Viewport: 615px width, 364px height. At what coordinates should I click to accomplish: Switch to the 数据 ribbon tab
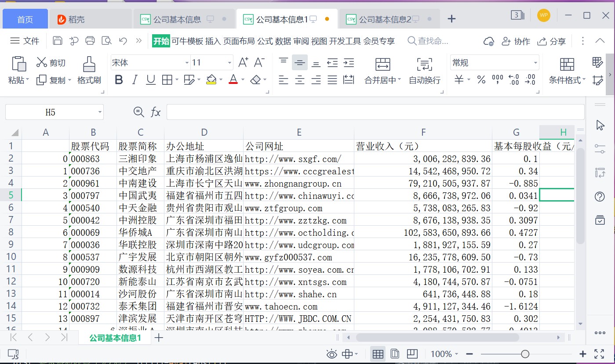[283, 41]
